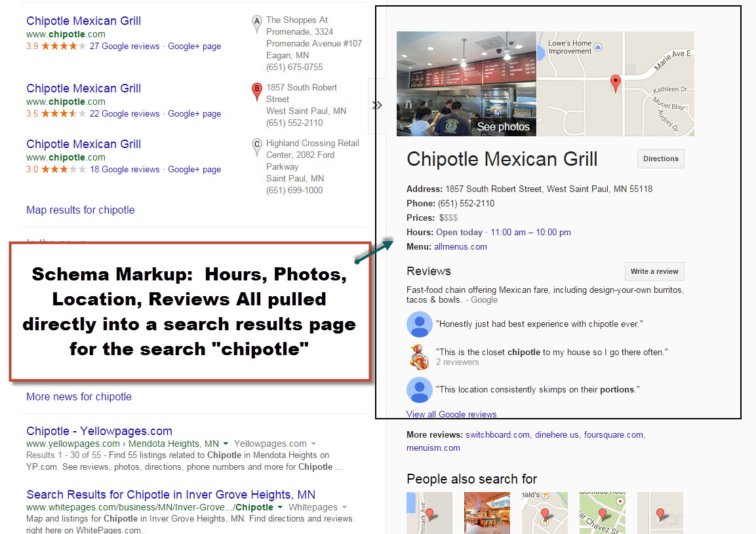Image resolution: width=756 pixels, height=534 pixels.
Task: Expand green arrow after yellowpages.com Mendota Heights URL
Action: (x=225, y=444)
